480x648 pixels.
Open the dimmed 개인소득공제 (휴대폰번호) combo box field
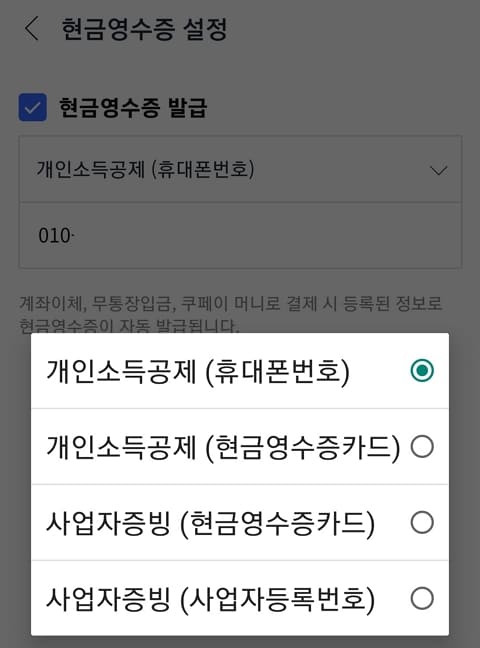240,169
